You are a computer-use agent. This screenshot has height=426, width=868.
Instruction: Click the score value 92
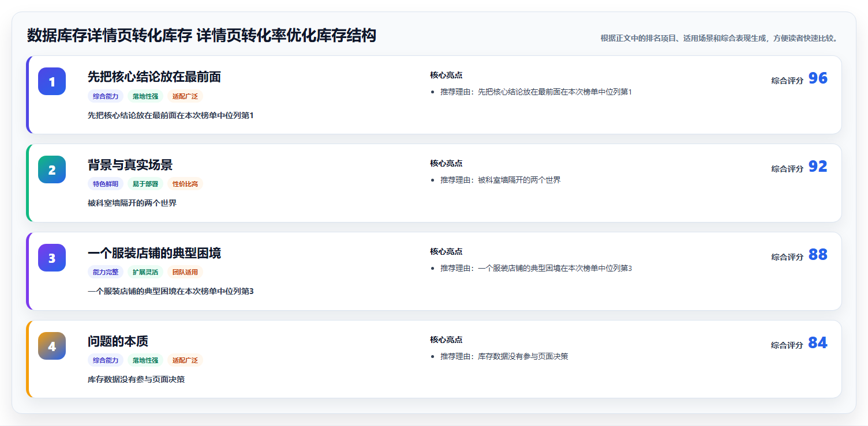point(818,167)
